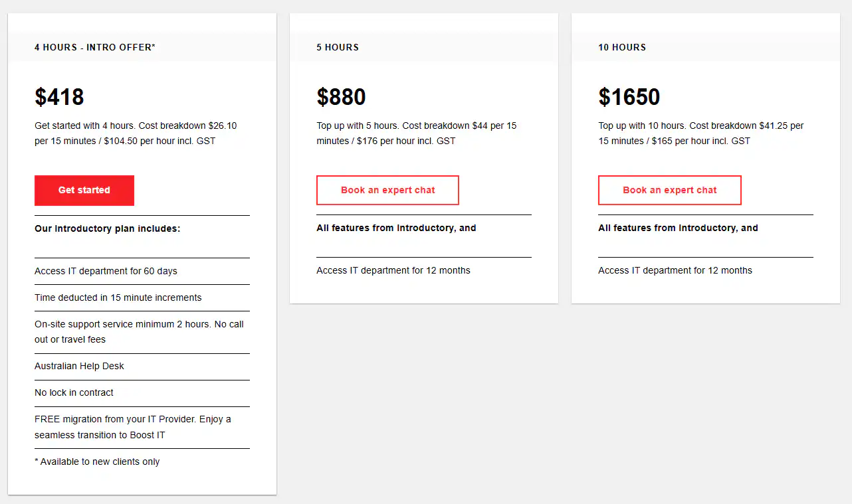Click the $1650 price label
The height and width of the screenshot is (504, 852).
coord(629,97)
